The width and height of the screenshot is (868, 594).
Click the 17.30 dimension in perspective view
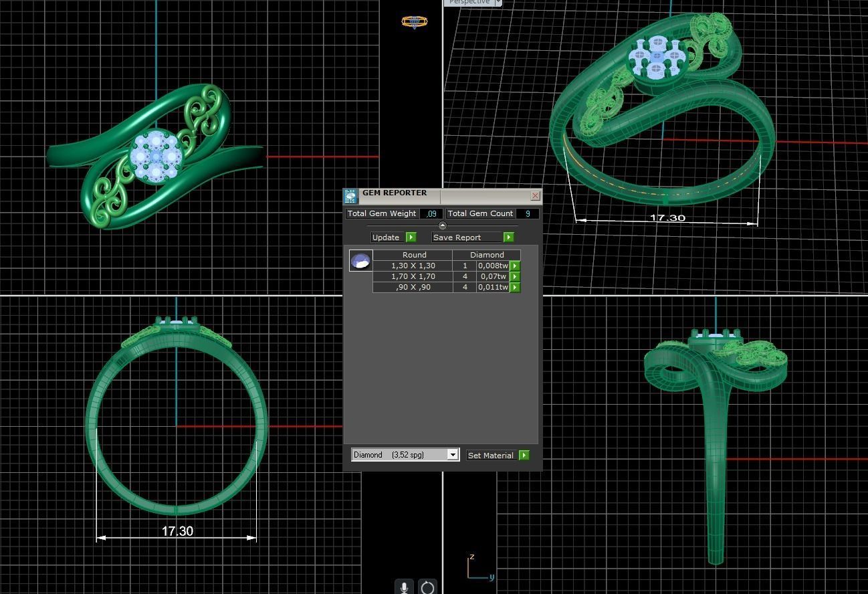point(667,217)
